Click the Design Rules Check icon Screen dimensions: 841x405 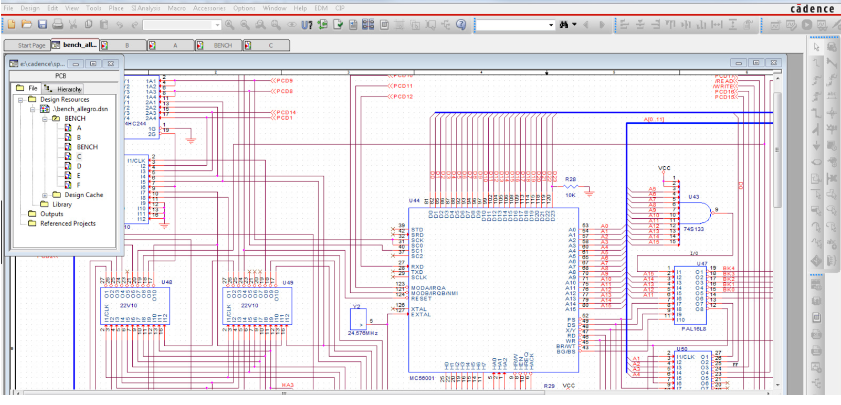(338, 25)
